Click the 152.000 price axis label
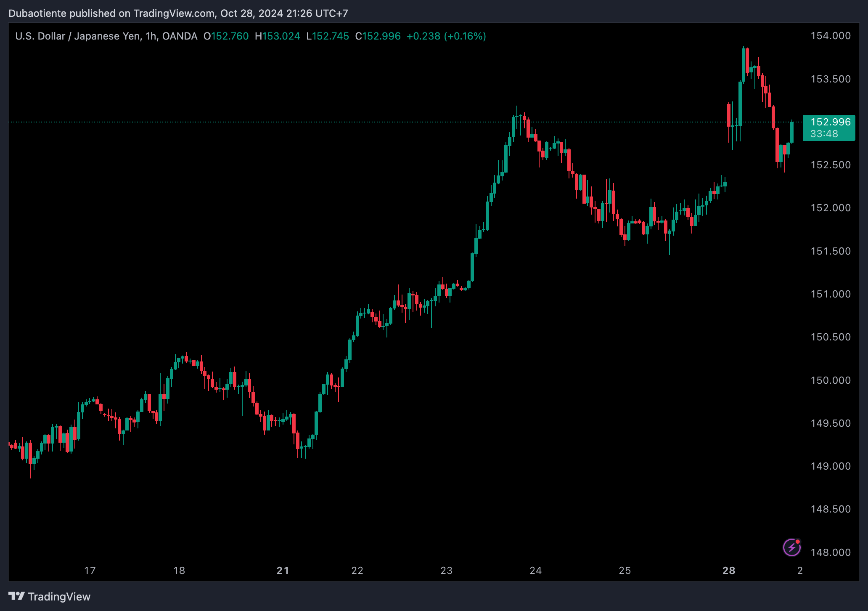The width and height of the screenshot is (868, 611). click(x=831, y=208)
